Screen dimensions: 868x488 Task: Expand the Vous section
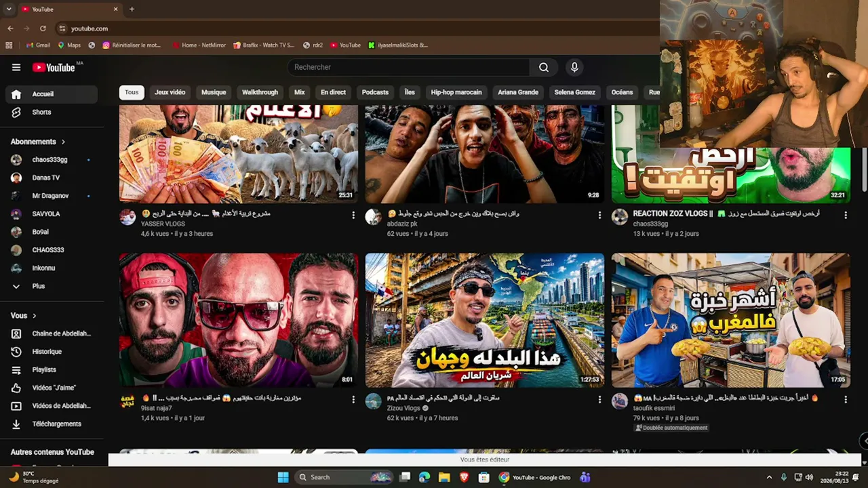coord(24,316)
